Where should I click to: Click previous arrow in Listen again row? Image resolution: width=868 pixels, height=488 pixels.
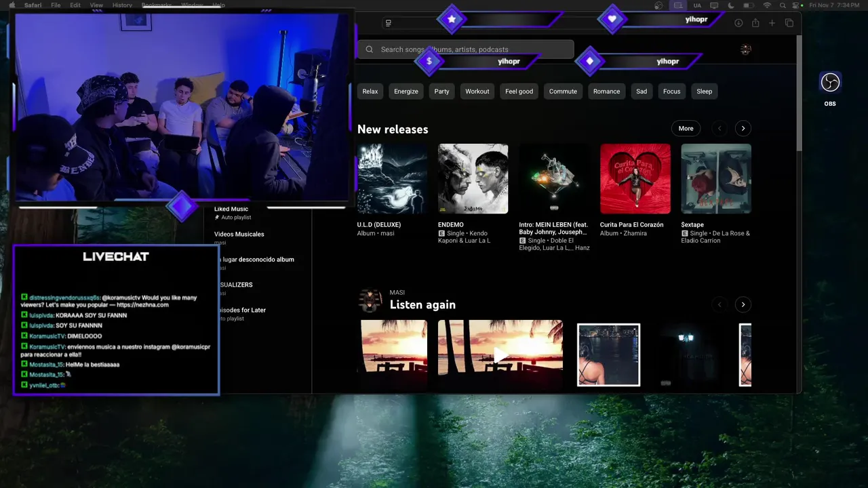[x=719, y=304]
